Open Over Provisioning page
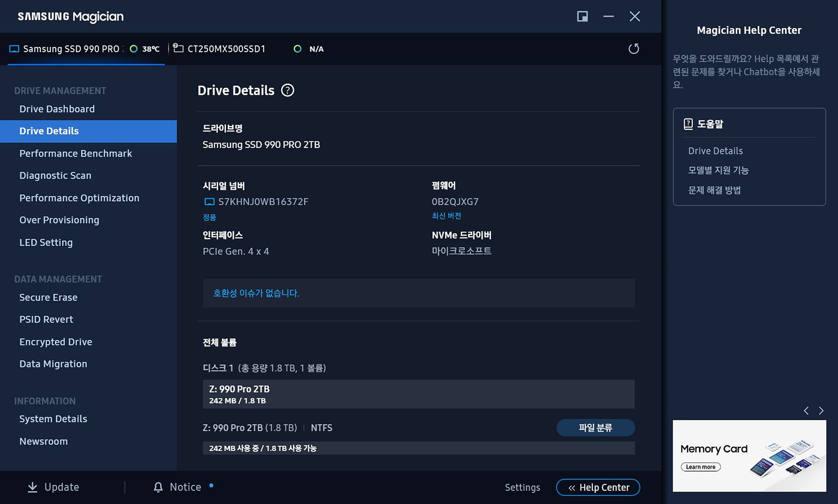This screenshot has width=838, height=504. coord(59,220)
